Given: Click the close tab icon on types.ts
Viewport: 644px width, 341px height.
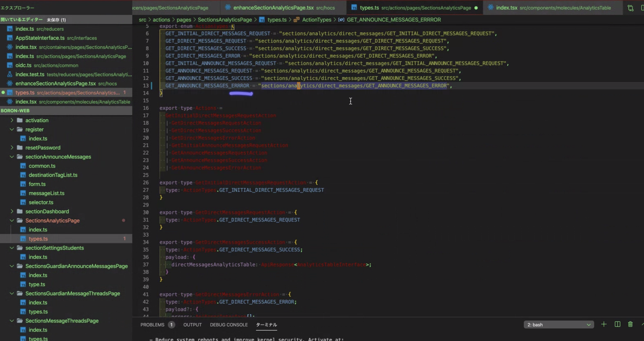Looking at the screenshot, I should pyautogui.click(x=476, y=8).
